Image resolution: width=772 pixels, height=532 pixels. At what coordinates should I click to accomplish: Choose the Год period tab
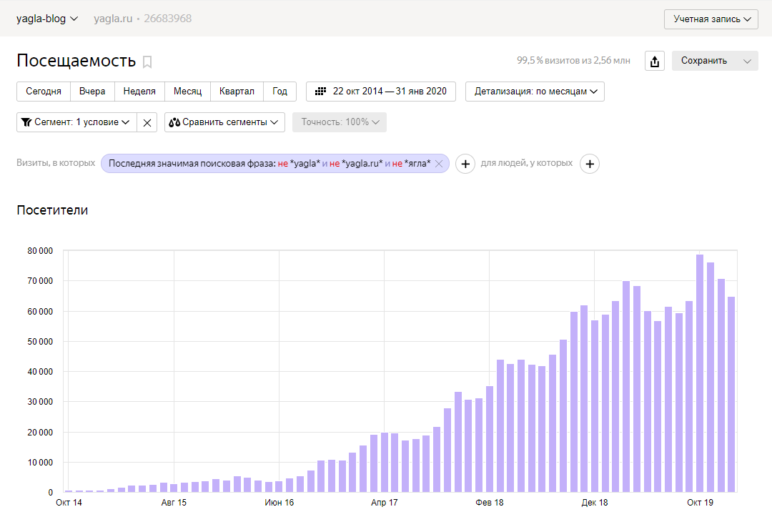pos(279,92)
